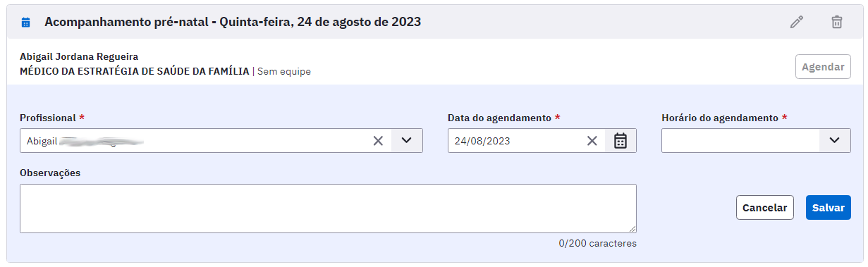Screen dimensions: 868x267
Task: Click the Horário do agendamento label
Action: pos(720,118)
